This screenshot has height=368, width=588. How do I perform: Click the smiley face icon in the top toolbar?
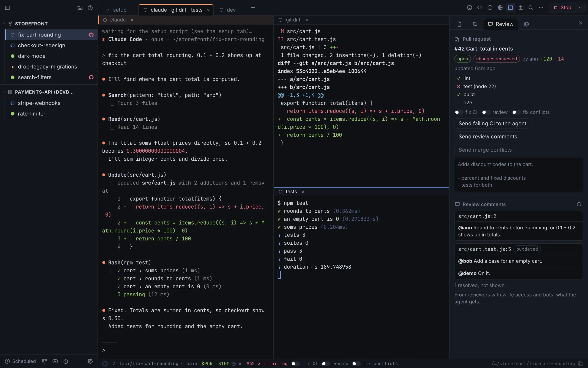pos(469,8)
